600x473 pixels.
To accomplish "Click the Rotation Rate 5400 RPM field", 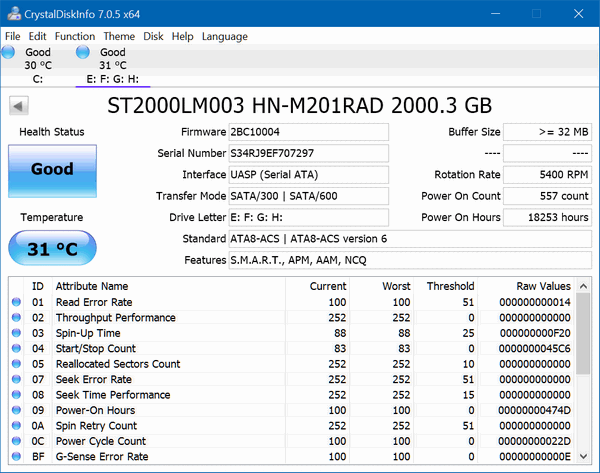I will (x=547, y=175).
